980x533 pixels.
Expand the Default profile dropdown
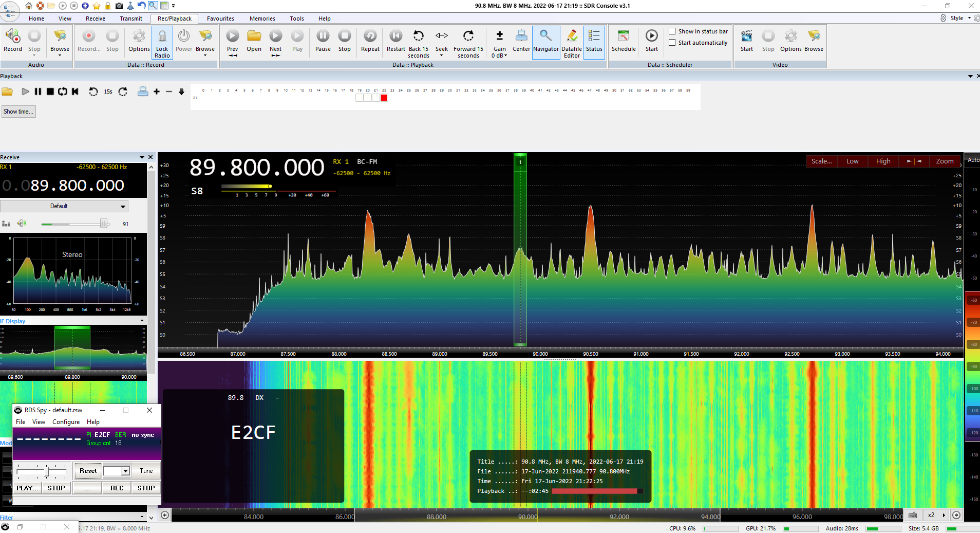click(x=123, y=207)
